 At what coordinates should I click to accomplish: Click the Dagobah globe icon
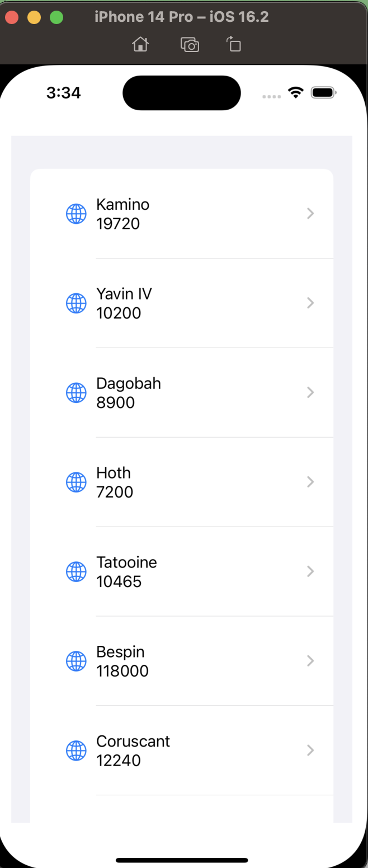click(77, 392)
